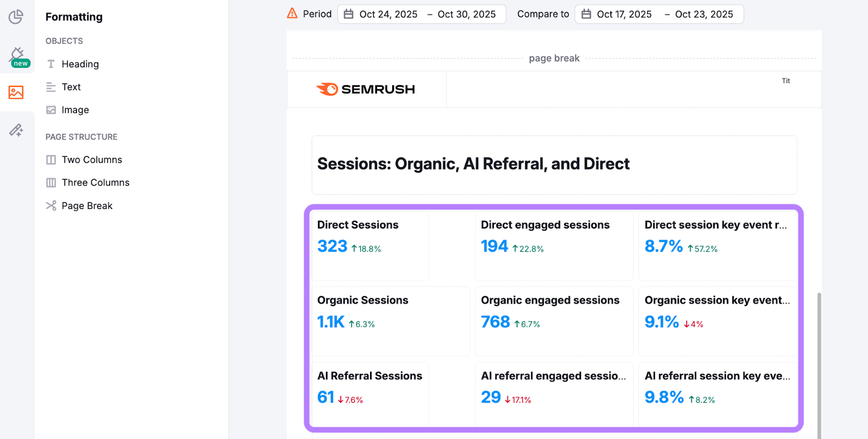Insert a Two Columns layout
868x439 pixels.
coord(91,160)
